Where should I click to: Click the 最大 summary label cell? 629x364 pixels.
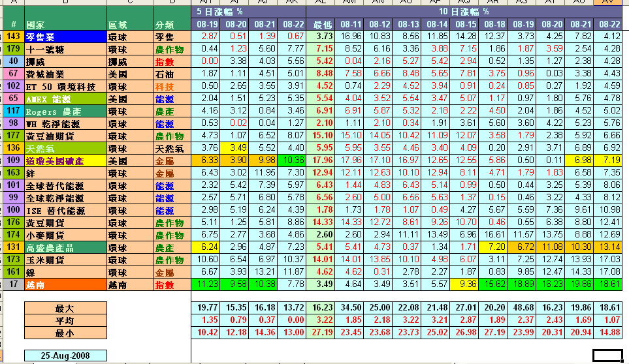click(65, 308)
